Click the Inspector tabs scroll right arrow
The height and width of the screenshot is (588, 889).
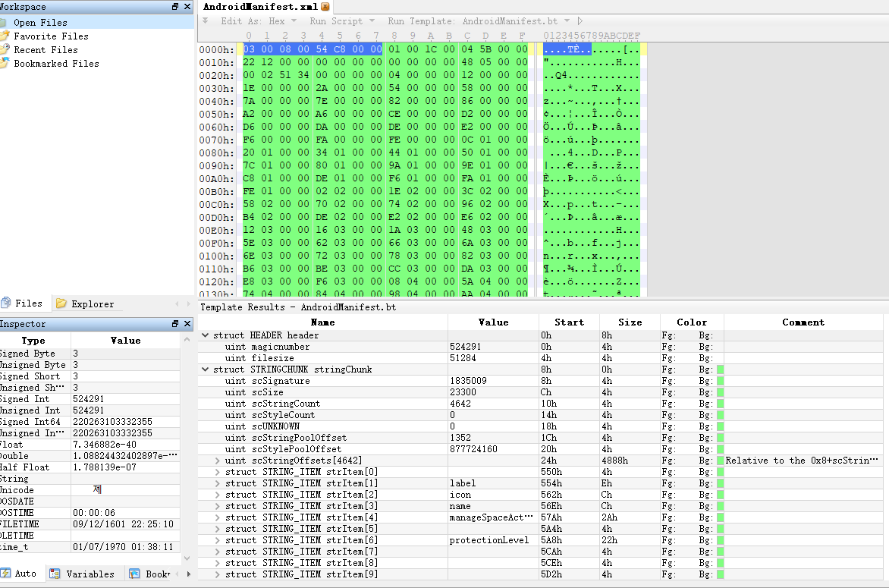tap(189, 574)
